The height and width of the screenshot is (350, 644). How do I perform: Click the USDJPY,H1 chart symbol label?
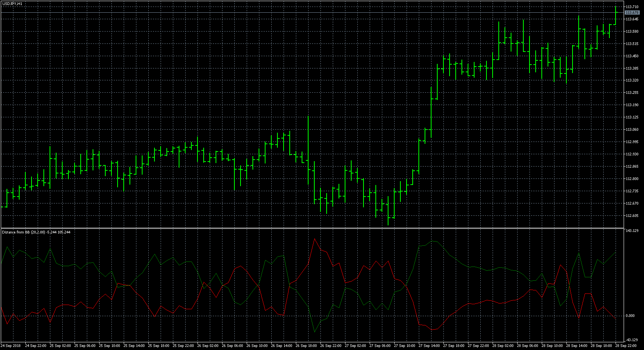tap(12, 4)
